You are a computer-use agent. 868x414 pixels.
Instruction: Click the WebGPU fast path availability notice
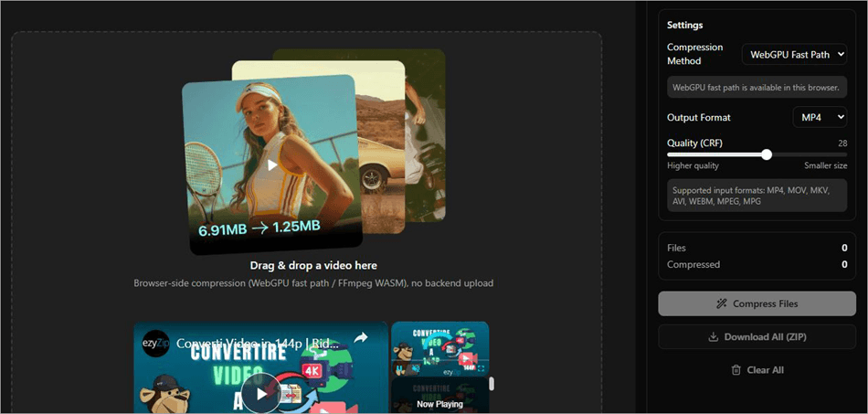pos(757,87)
